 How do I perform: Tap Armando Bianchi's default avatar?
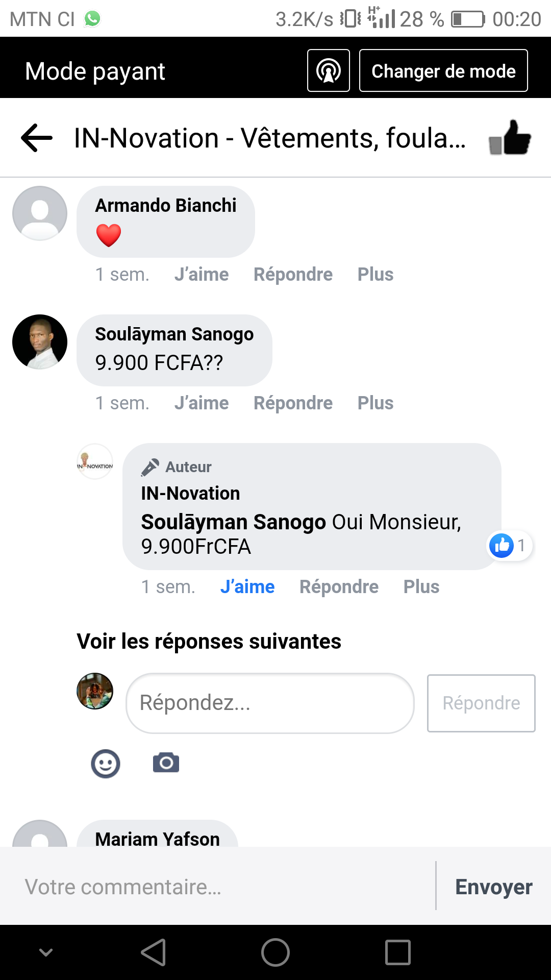coord(40,213)
